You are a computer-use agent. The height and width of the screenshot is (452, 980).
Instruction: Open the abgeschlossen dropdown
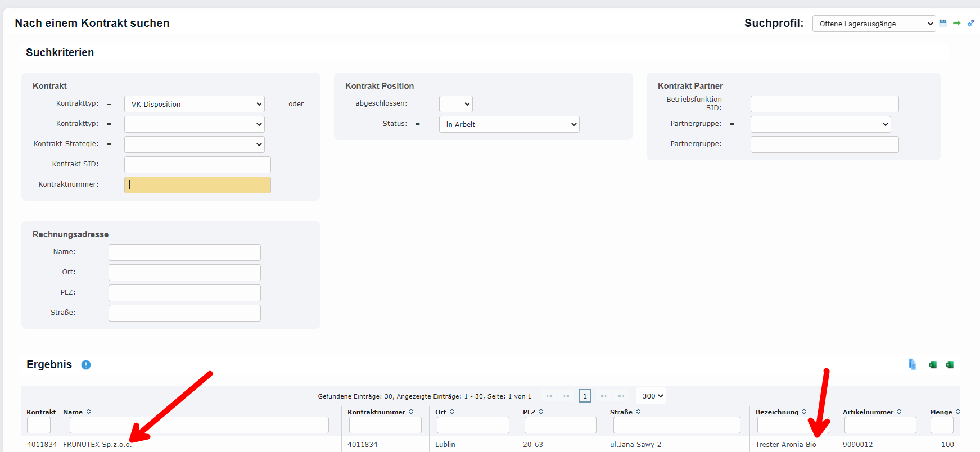point(455,104)
